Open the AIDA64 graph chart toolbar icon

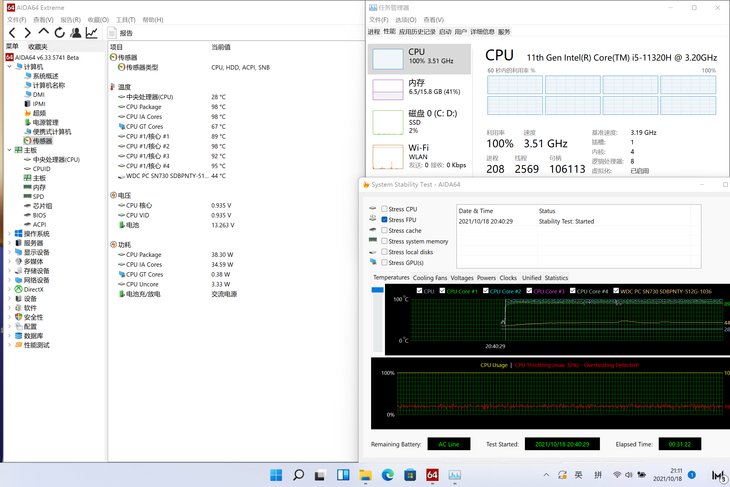tap(91, 33)
